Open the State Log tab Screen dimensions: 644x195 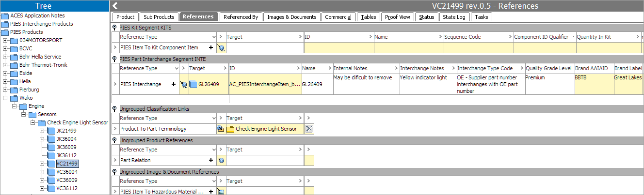click(x=453, y=17)
